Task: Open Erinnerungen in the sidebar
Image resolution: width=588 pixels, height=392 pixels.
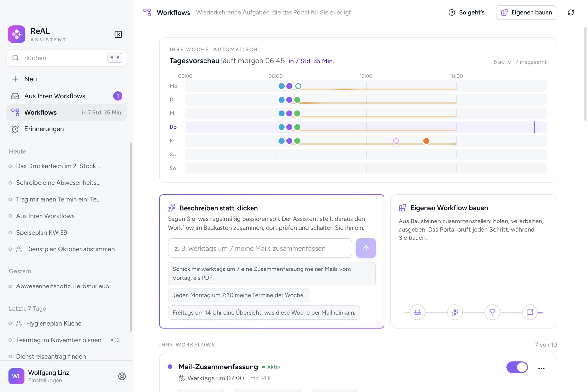Action: (x=67, y=129)
